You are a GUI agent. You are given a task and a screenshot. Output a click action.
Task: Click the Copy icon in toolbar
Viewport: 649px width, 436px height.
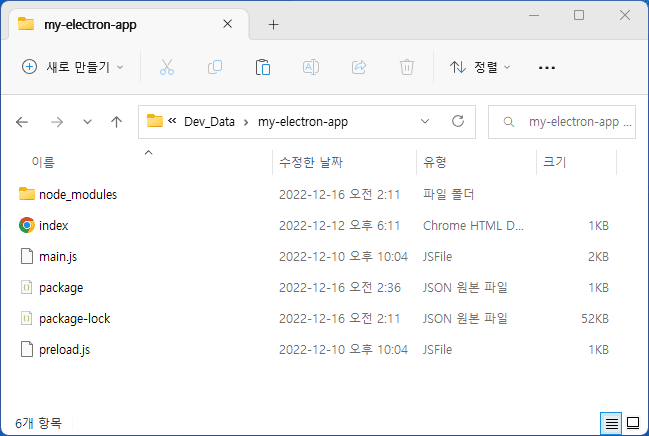coord(215,67)
